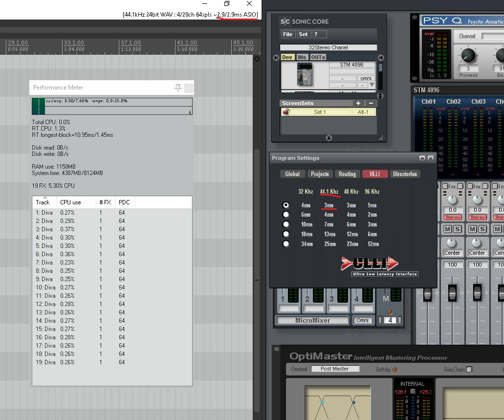This screenshot has height=420, width=504.
Task: Open the Global tab in Program Settings
Action: pos(292,174)
